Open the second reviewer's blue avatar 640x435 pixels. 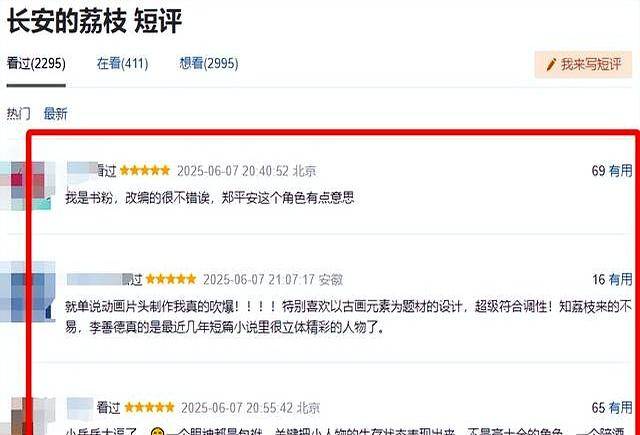[28, 291]
